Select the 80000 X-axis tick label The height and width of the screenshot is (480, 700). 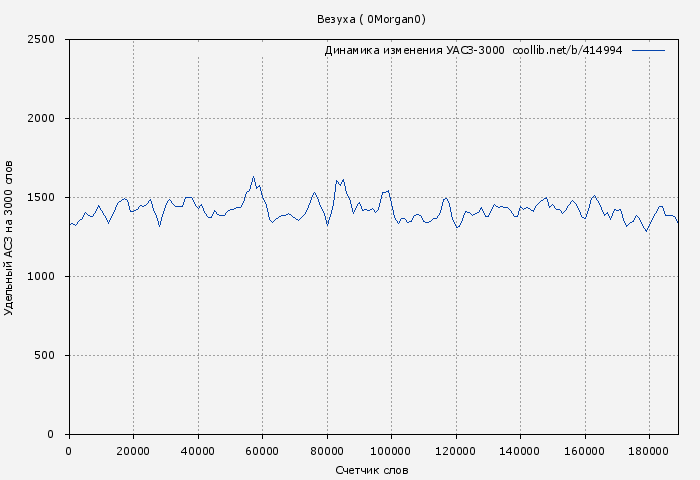327,452
